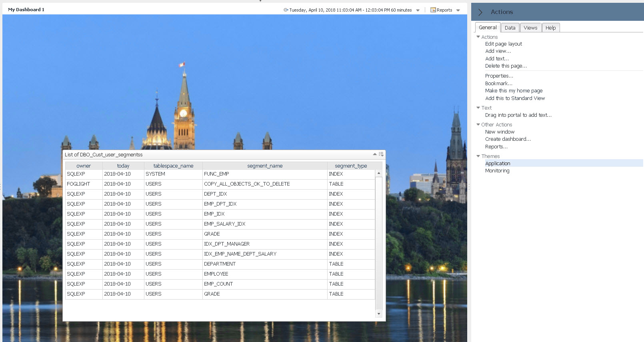Image resolution: width=644 pixels, height=342 pixels.
Task: Collapse the Themes section
Action: click(x=478, y=156)
